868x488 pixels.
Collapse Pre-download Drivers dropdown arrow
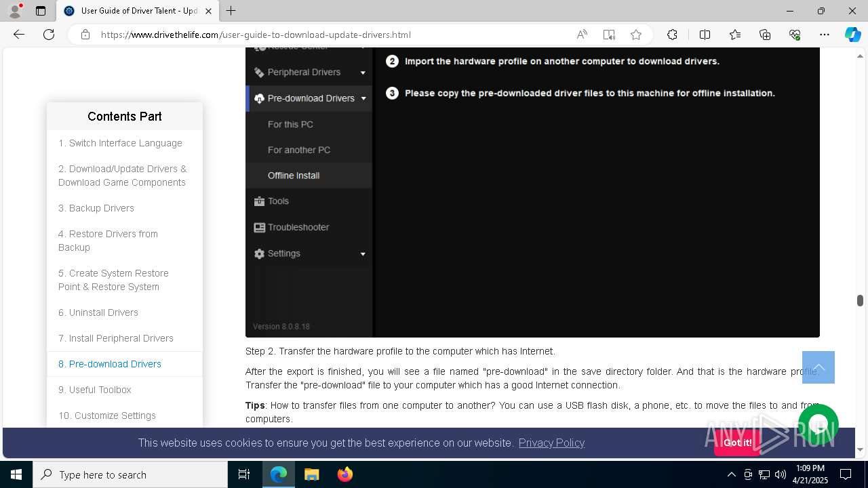[x=363, y=98]
